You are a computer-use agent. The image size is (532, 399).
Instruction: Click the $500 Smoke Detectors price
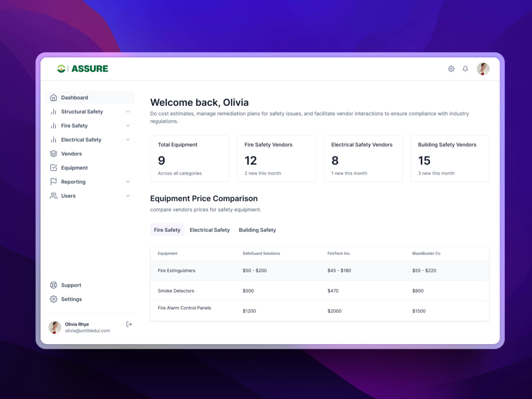click(x=248, y=291)
